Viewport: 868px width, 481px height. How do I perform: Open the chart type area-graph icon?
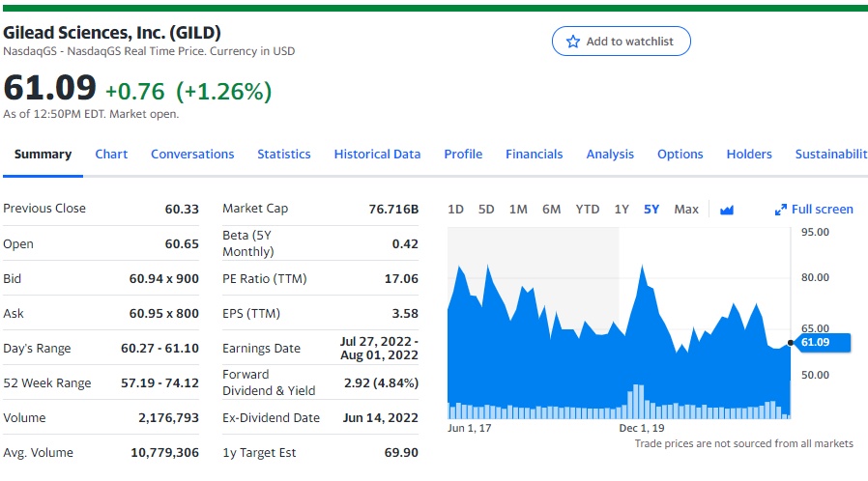[726, 210]
